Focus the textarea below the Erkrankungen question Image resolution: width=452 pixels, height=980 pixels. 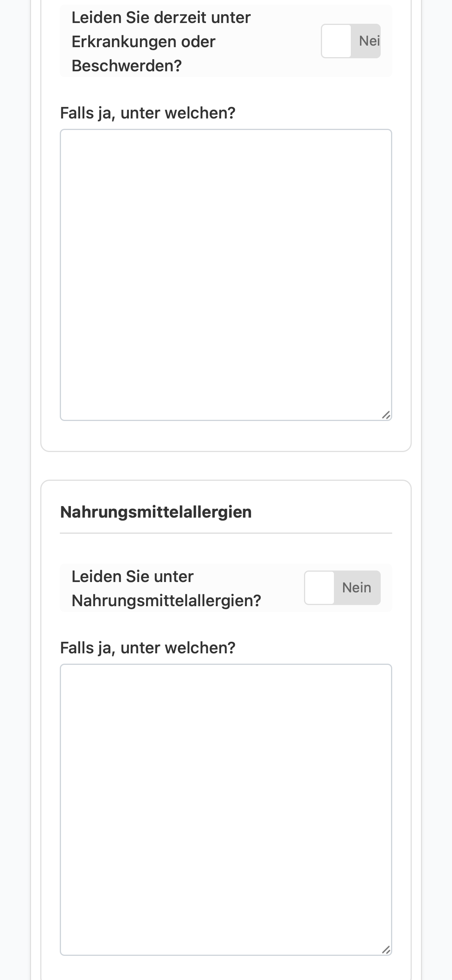(226, 275)
